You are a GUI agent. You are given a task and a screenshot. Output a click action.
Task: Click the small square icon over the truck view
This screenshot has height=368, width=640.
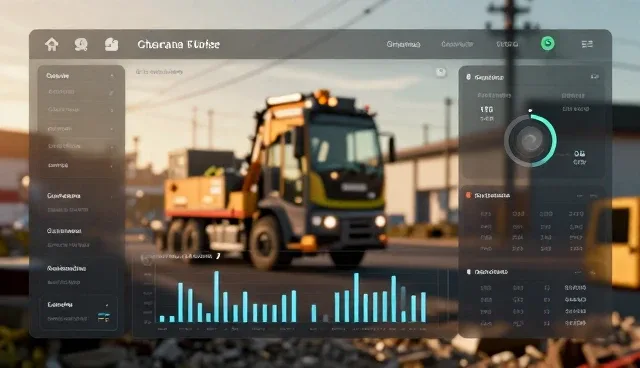[441, 72]
